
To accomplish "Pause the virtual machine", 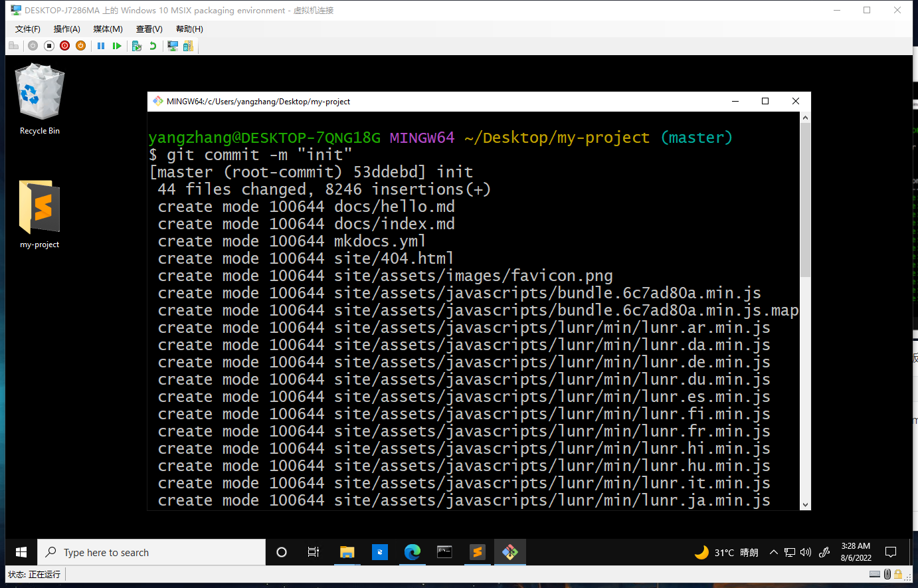I will [x=101, y=46].
